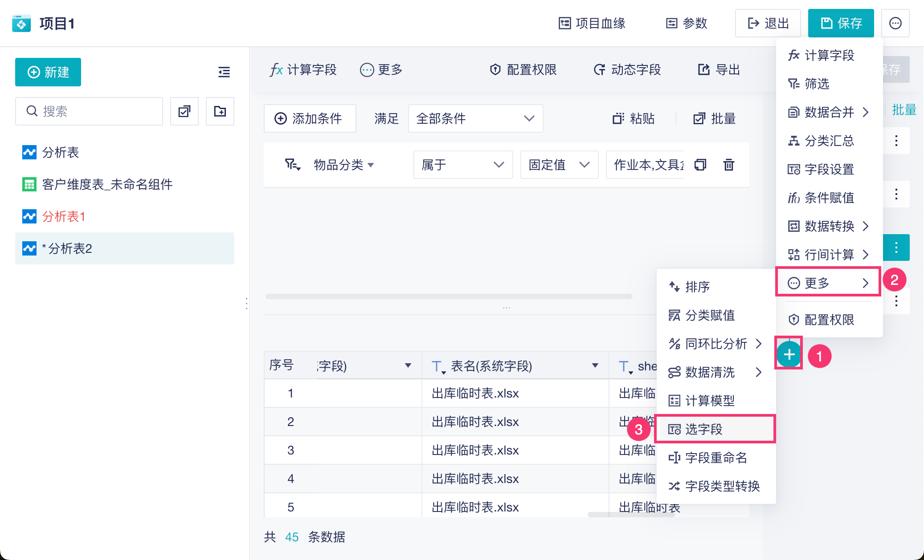Viewport: 924px width, 560px height.
Task: Open the 固定值 value type dropdown
Action: (x=559, y=165)
